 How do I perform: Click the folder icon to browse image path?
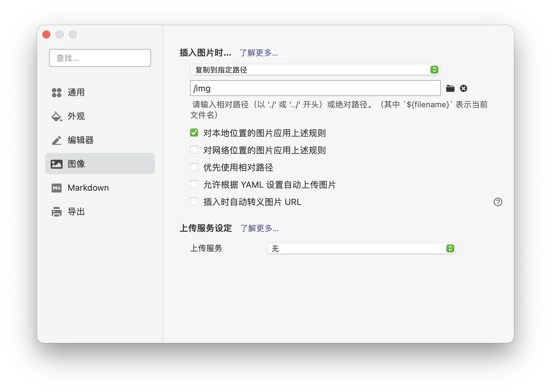tap(450, 88)
